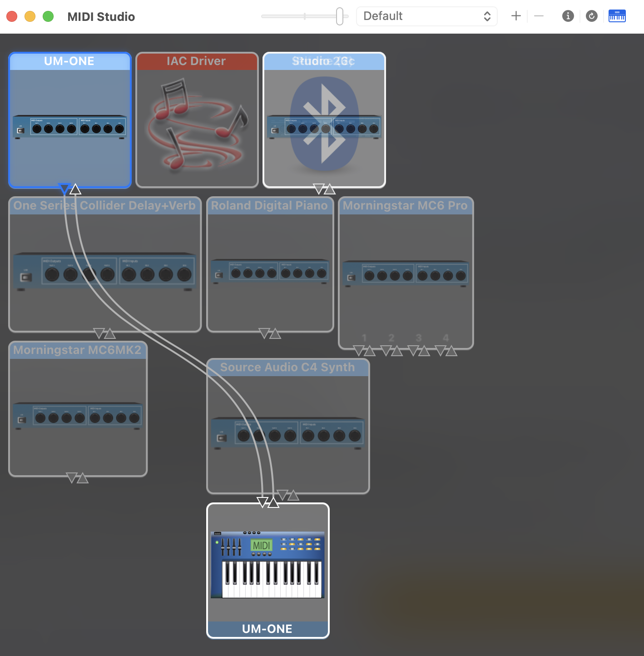Click MC6 Pro port 2 down arrow

(386, 350)
